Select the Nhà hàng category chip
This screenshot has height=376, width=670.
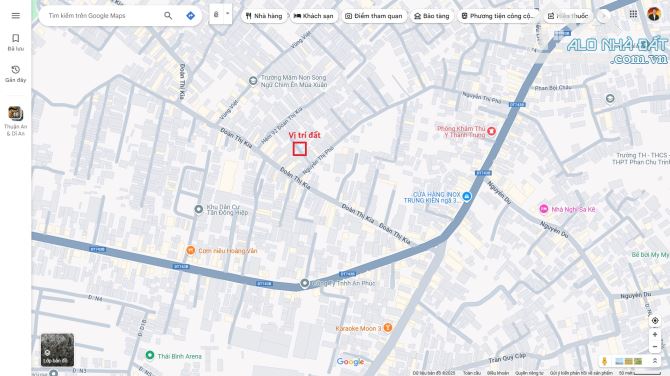264,16
